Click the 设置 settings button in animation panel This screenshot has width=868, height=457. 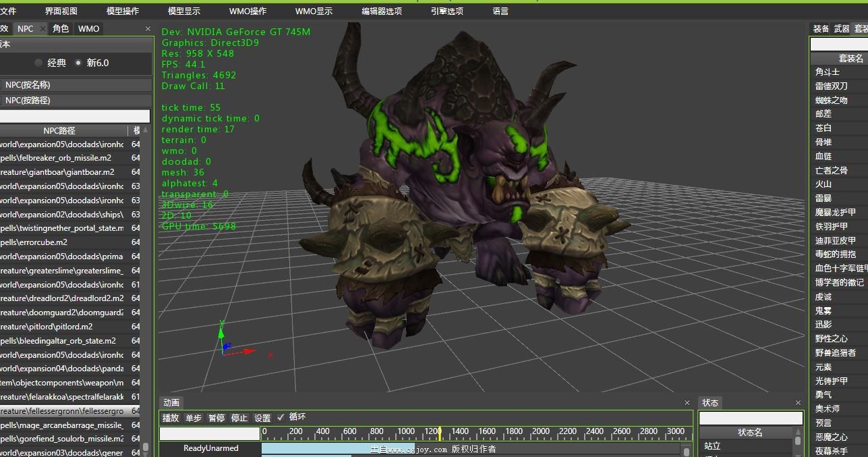(262, 418)
